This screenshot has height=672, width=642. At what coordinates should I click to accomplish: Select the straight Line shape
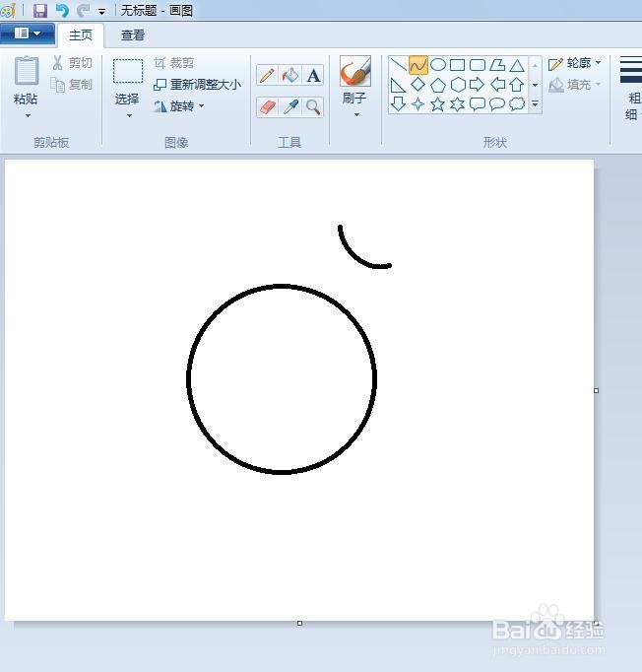point(399,65)
